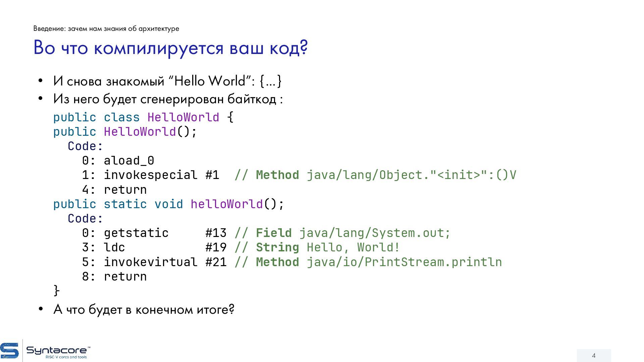Click the first 'Code:' label
This screenshot has width=644, height=362.
85,146
